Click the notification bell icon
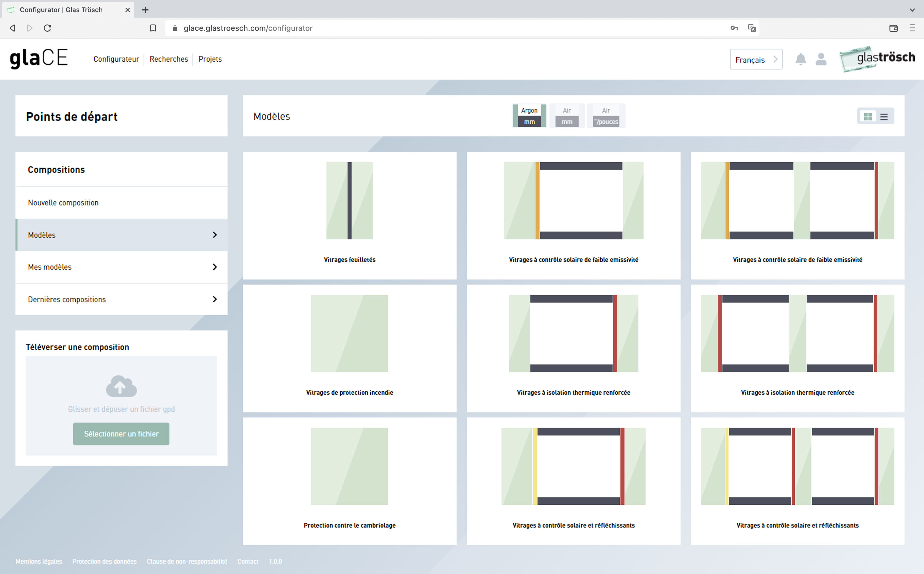Screen dimensions: 924x574 pos(801,59)
